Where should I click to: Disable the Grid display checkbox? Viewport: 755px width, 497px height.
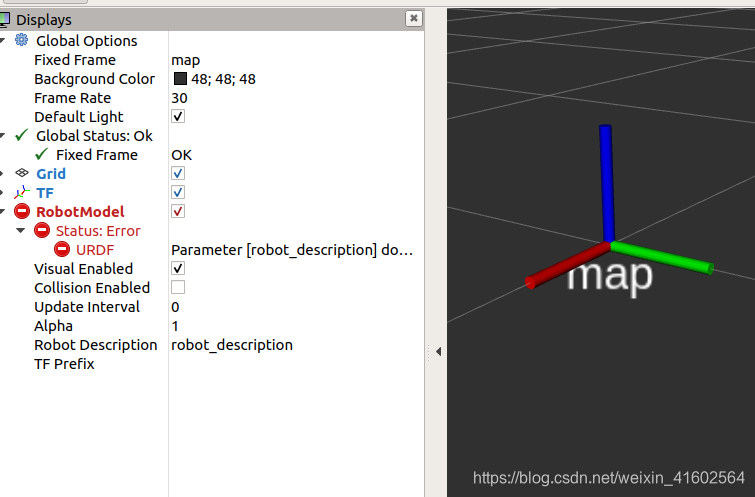coord(178,173)
